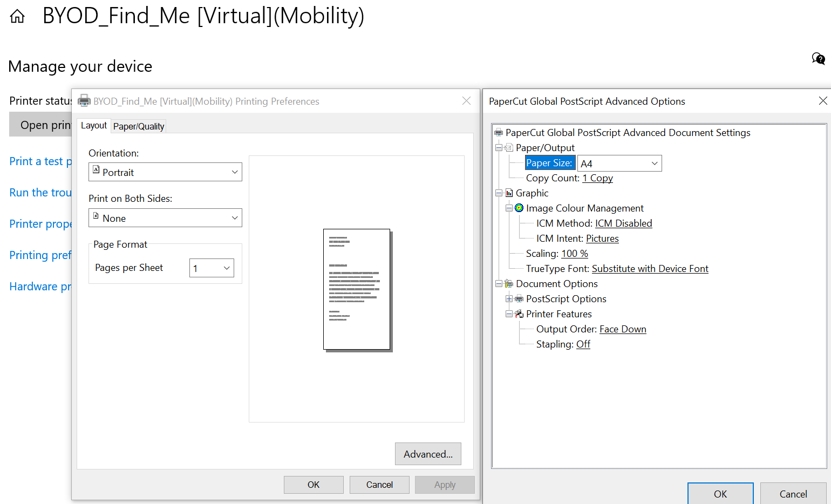Collapse the Printer Features tree node

click(509, 314)
